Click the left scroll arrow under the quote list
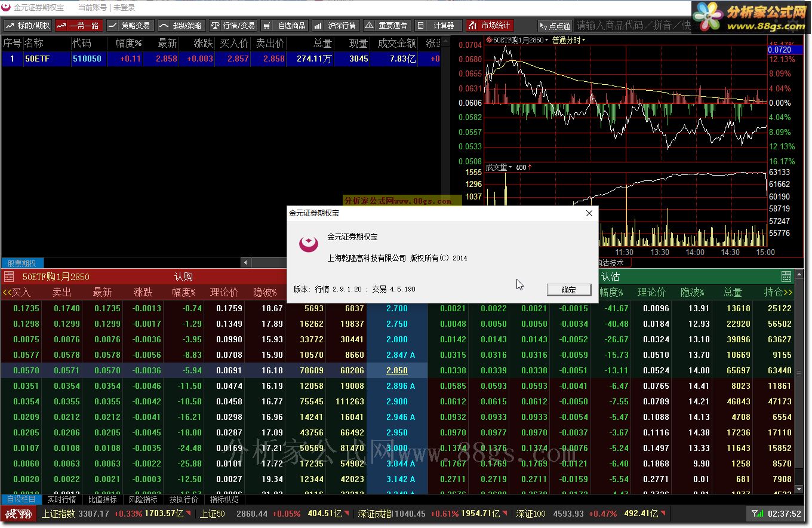This screenshot has height=528, width=812. [x=246, y=263]
